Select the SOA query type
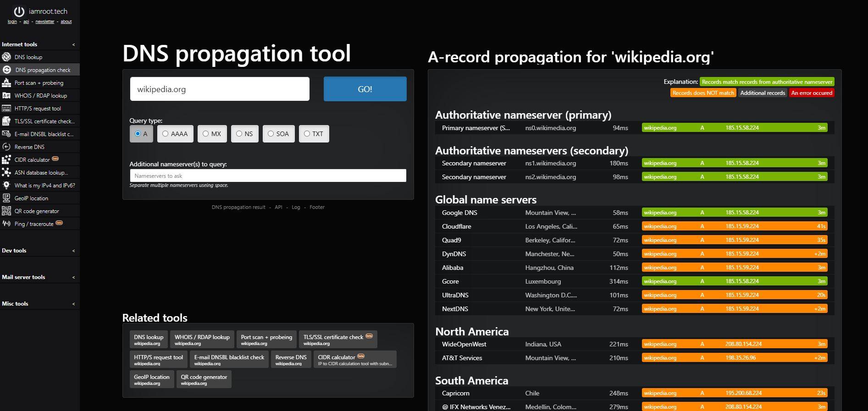The width and height of the screenshot is (868, 411). (279, 134)
